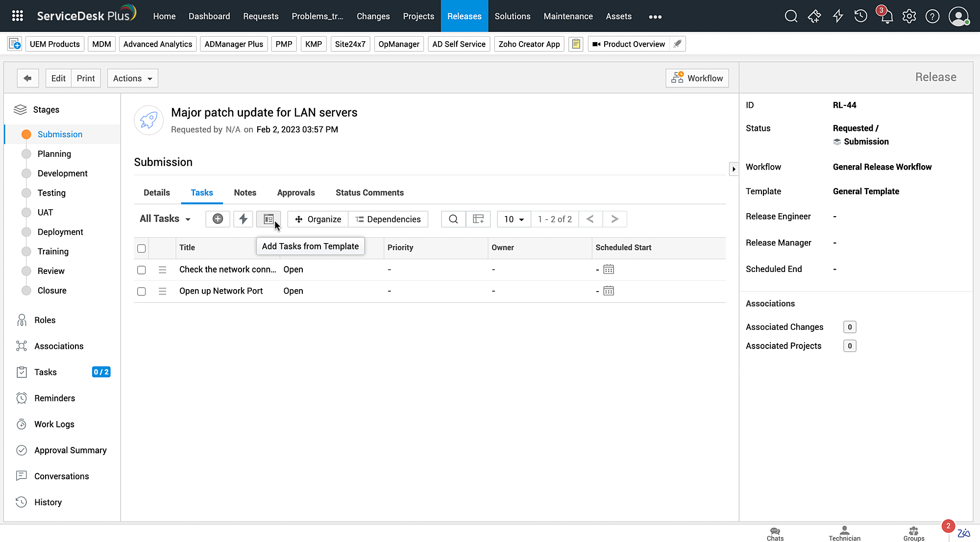Select the Closure stage
Screen dimensions: 980x542
pyautogui.click(x=52, y=291)
